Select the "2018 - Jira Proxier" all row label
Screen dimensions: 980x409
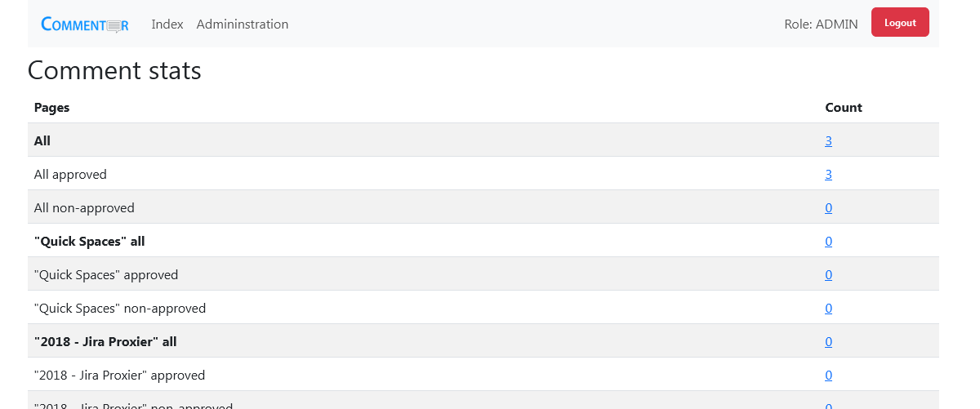[105, 341]
